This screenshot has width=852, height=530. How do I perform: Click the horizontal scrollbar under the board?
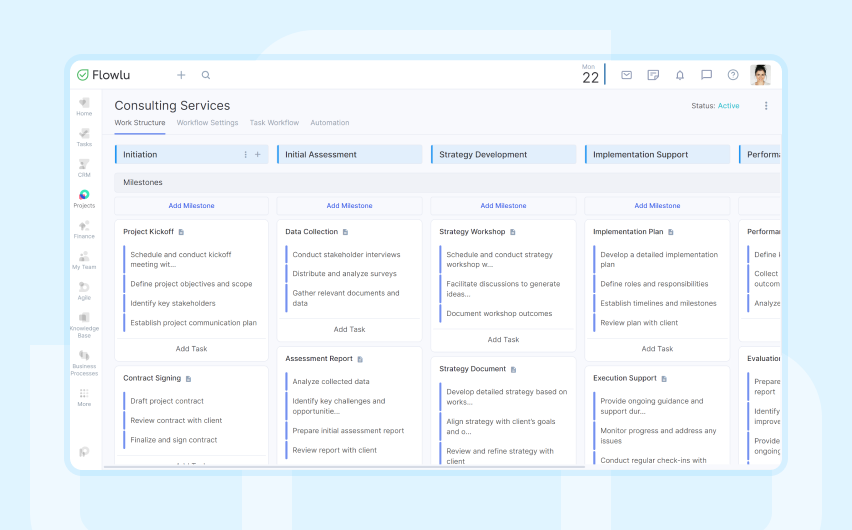(344, 466)
